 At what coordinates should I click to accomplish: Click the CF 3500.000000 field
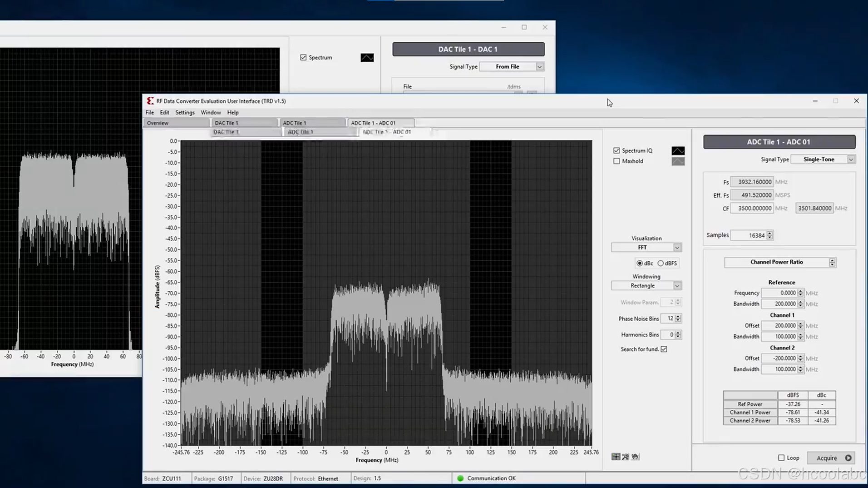(x=752, y=208)
